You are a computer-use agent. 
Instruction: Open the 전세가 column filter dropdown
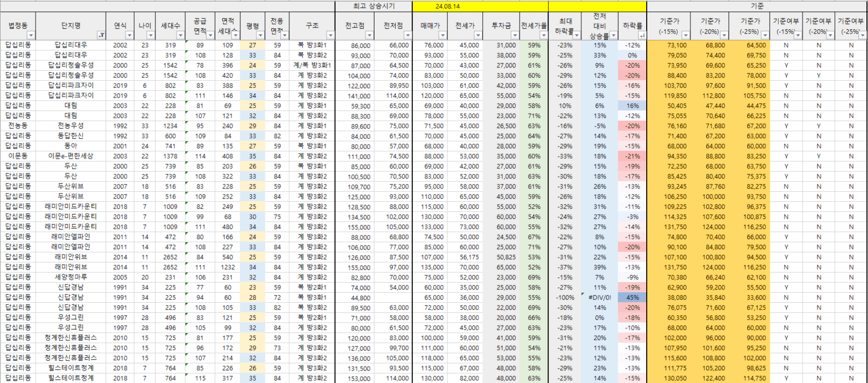(x=478, y=36)
